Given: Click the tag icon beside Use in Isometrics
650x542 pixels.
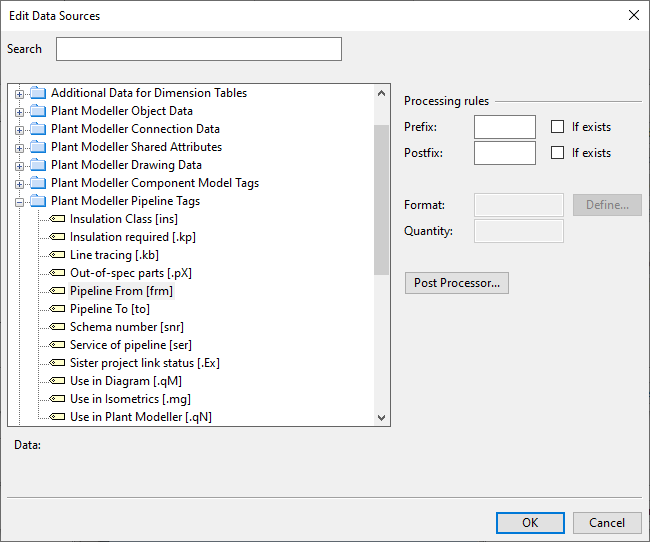Looking at the screenshot, I should [57, 399].
